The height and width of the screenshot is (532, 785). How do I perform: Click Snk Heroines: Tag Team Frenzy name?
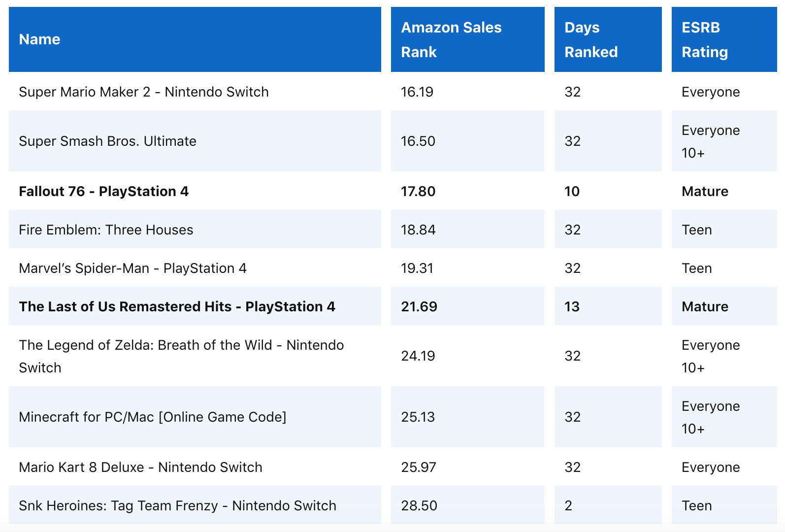[x=177, y=506]
